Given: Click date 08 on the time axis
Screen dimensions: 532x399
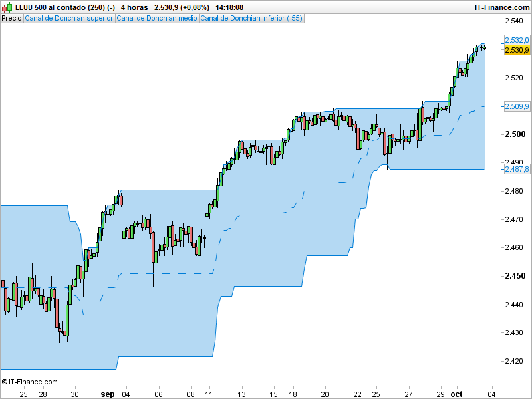Looking at the screenshot, I should [x=190, y=394].
